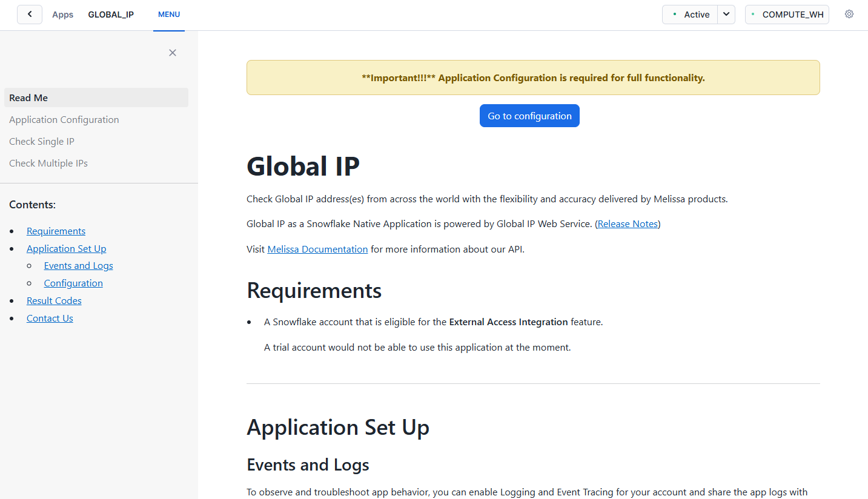
Task: Jump to Contact Us in contents
Action: point(50,318)
